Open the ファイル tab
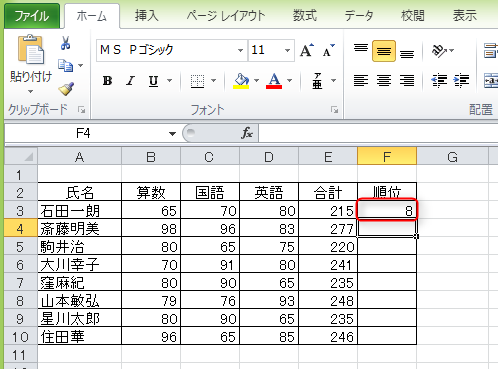Viewport: 498px width, 369px height. [32, 16]
